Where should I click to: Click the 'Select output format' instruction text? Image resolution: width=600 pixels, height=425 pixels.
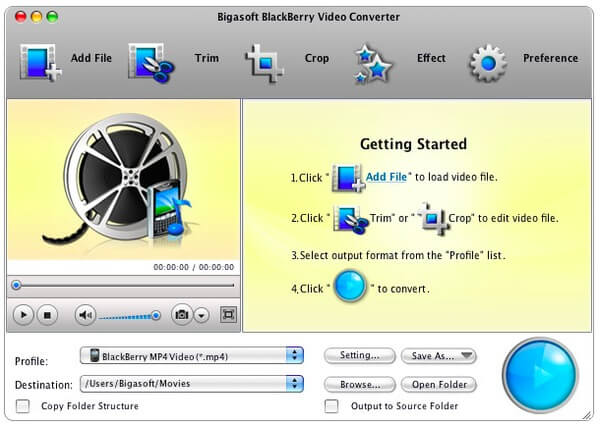[398, 255]
